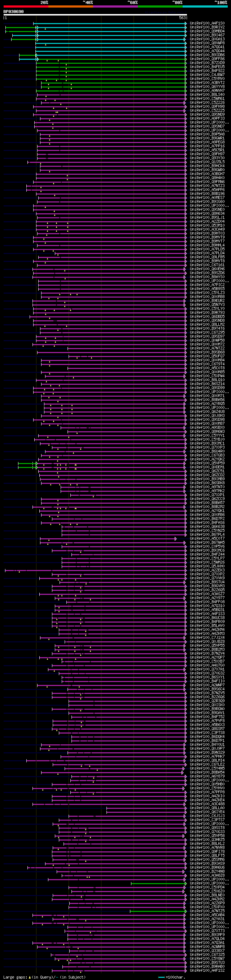The height and width of the screenshot is (980, 231).
Task: Select UniRef100_Q338X7 entry
Action: point(208,951)
